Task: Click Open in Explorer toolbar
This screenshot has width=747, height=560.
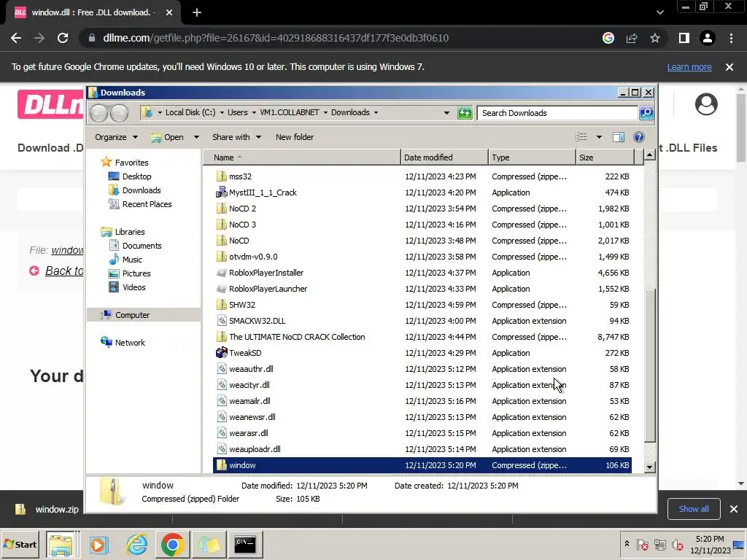Action: click(x=167, y=137)
